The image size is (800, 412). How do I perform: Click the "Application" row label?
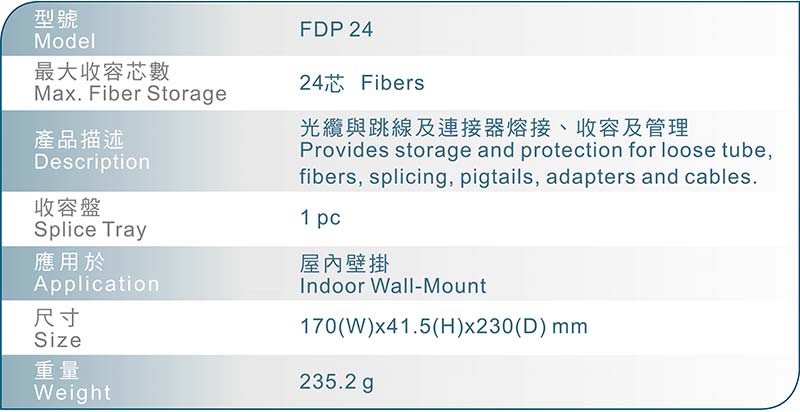pyautogui.click(x=96, y=285)
